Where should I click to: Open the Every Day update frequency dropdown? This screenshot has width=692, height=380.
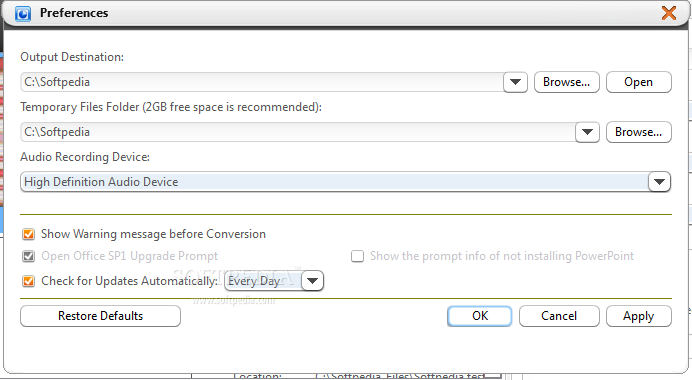312,281
